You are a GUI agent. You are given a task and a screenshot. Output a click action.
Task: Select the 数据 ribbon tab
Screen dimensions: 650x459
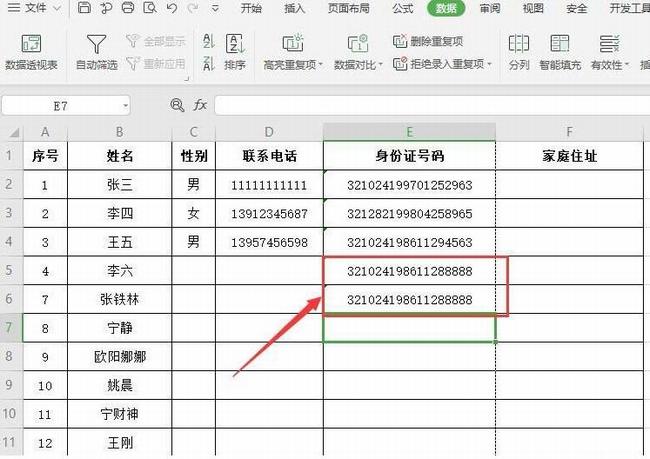click(446, 8)
